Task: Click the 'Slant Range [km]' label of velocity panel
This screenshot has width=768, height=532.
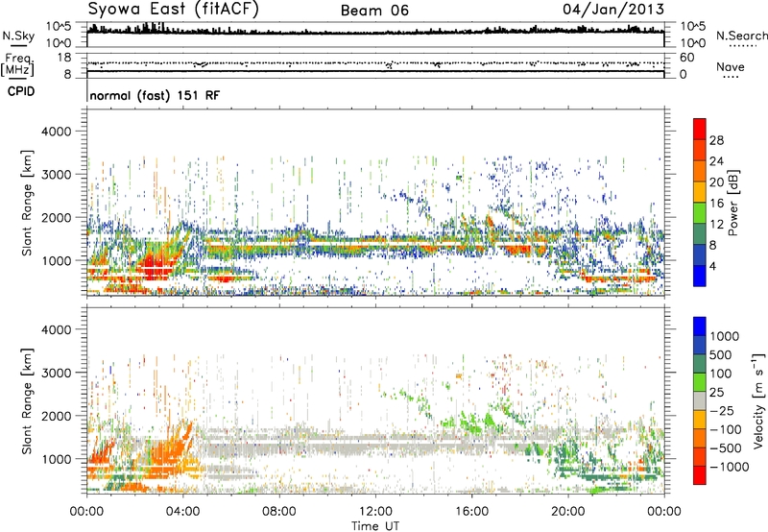Action: point(27,401)
